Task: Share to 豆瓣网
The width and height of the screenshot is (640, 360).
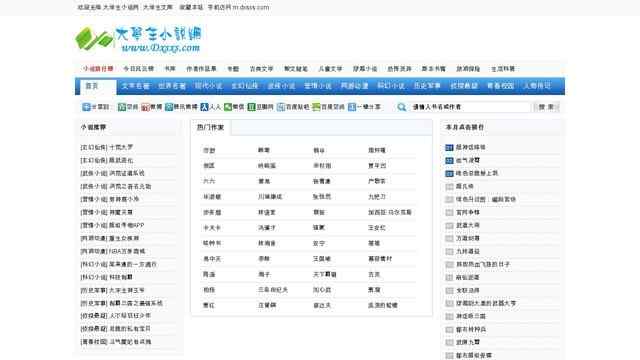Action: [251, 107]
